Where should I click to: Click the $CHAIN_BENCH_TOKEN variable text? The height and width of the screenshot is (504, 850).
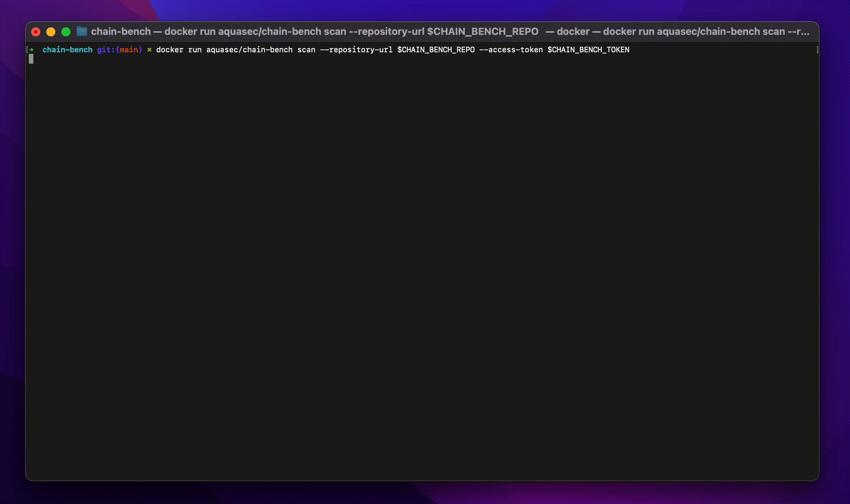pyautogui.click(x=588, y=50)
